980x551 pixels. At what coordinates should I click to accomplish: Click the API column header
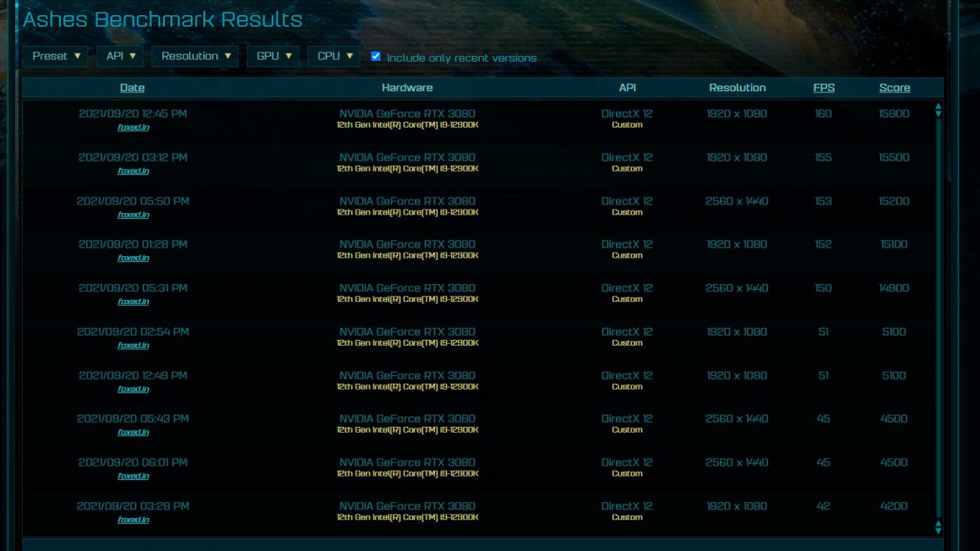pos(625,87)
